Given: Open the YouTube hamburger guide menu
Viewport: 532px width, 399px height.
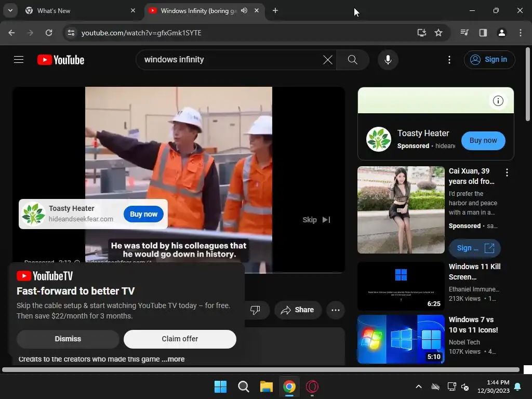Looking at the screenshot, I should click(19, 60).
